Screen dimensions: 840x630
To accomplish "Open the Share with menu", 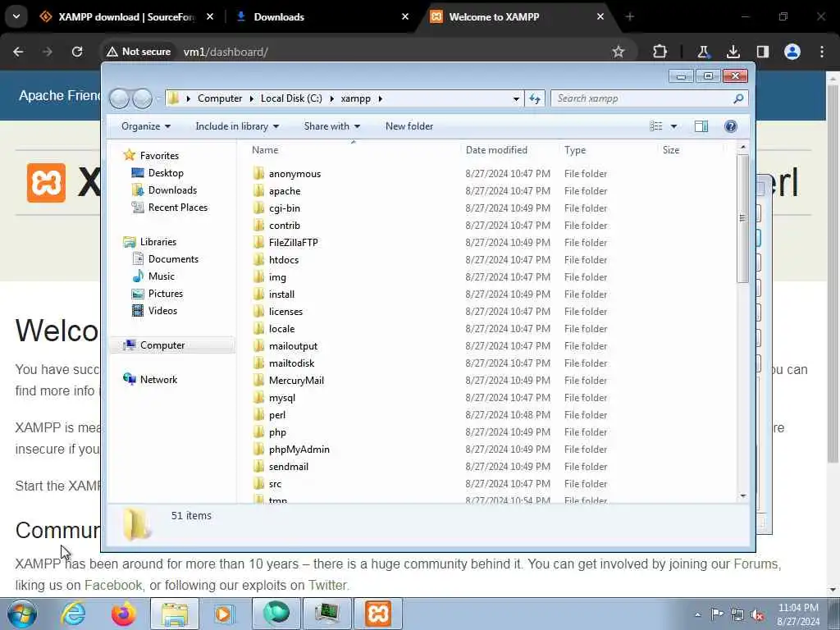I will (332, 126).
